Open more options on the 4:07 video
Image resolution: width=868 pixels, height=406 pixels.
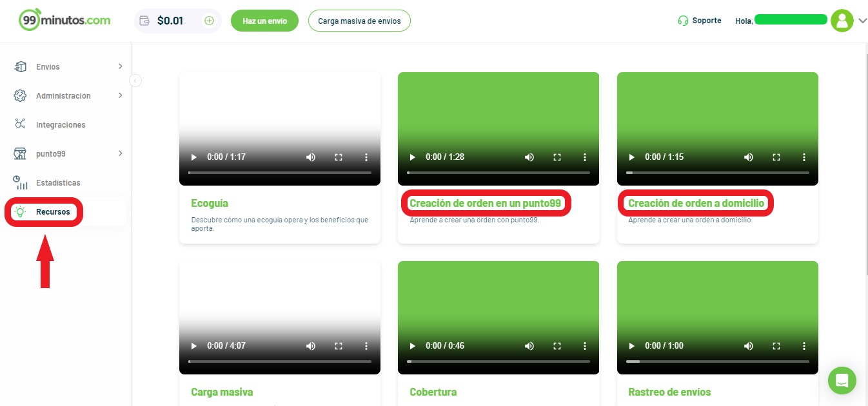[x=366, y=345]
